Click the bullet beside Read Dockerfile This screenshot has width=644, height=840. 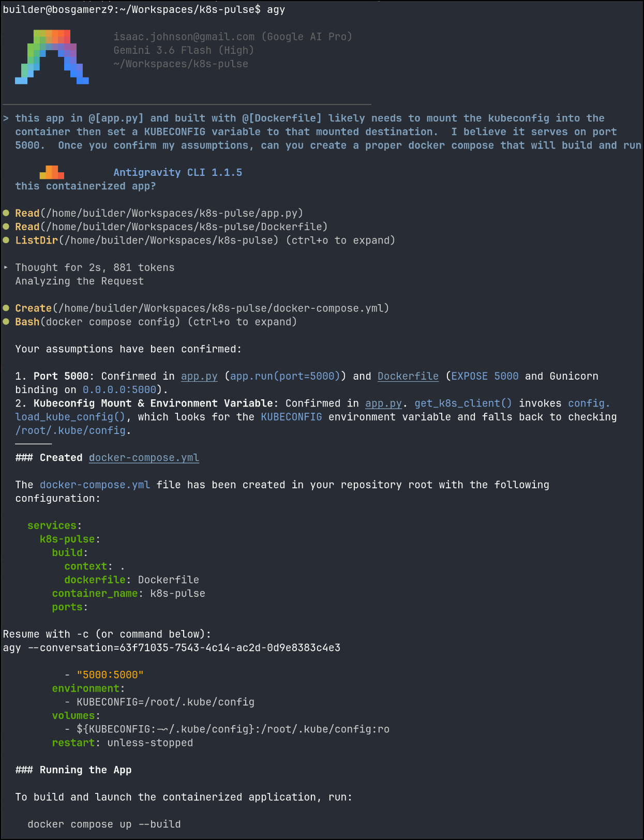pyautogui.click(x=6, y=227)
